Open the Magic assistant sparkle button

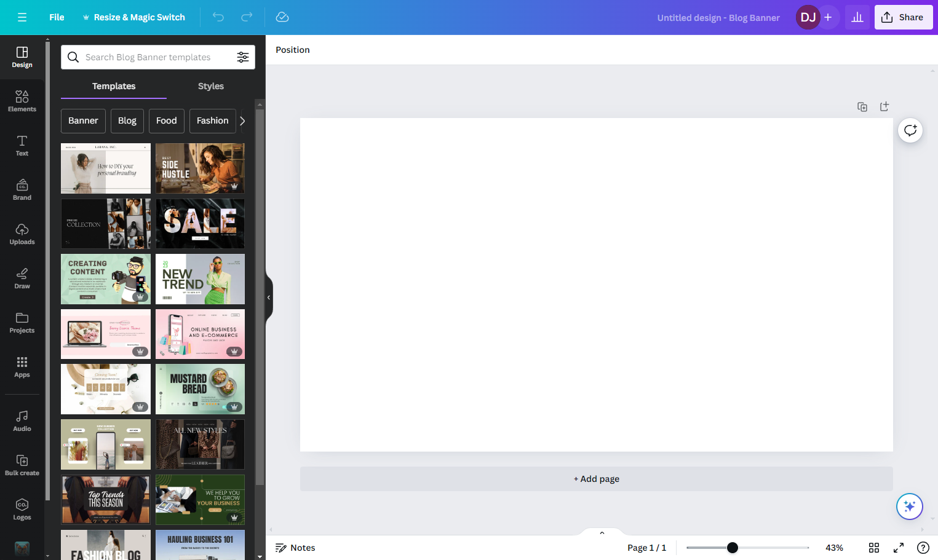909,507
